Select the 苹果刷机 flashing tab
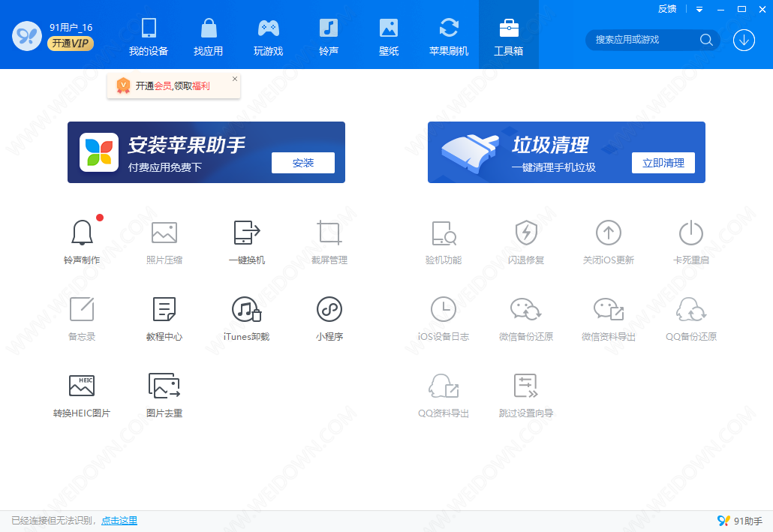 point(449,37)
